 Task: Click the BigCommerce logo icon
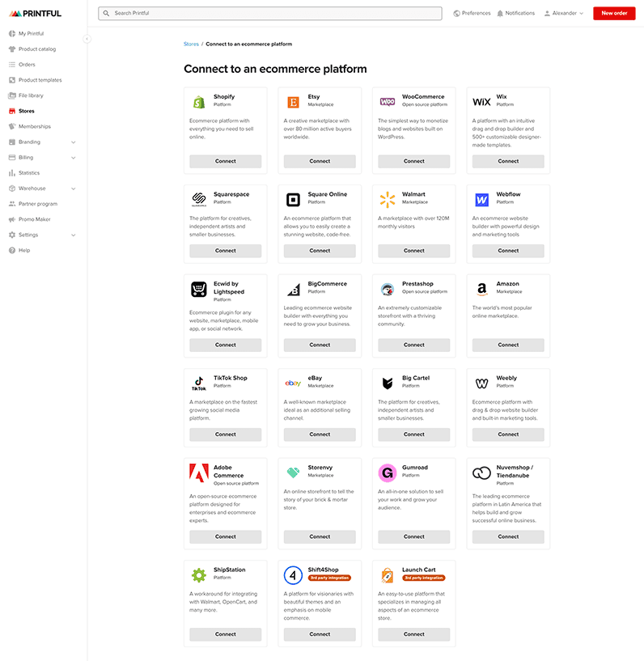pos(294,289)
